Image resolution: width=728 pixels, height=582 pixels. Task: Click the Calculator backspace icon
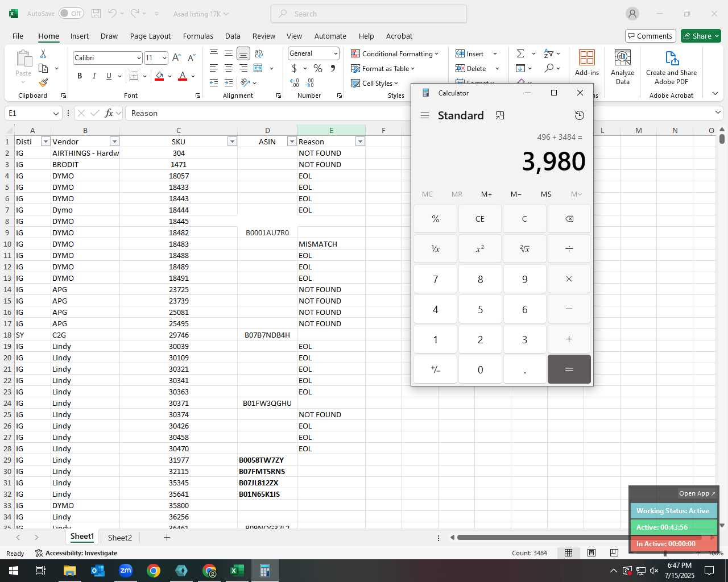(x=569, y=219)
